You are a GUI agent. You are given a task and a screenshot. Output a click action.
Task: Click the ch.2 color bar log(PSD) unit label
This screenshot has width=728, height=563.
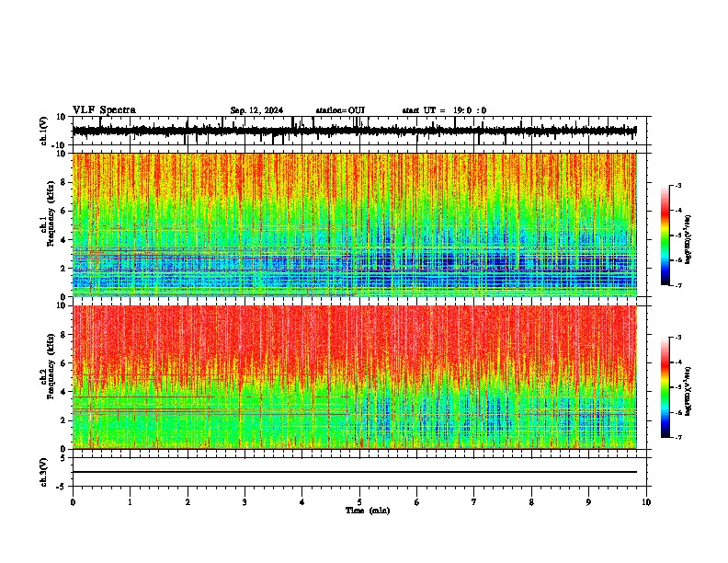tap(688, 391)
